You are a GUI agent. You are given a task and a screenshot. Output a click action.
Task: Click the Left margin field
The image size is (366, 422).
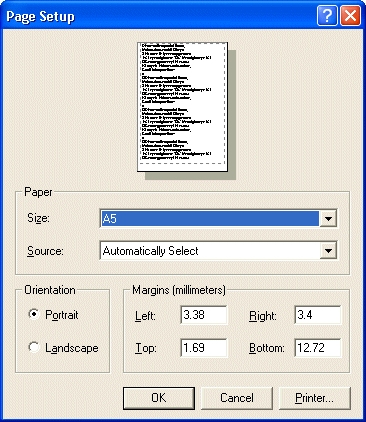[204, 315]
